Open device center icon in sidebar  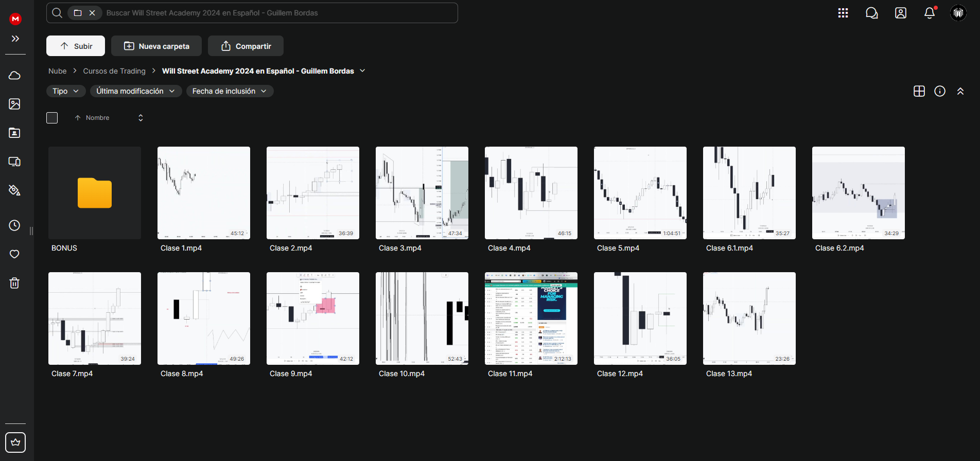pos(15,162)
